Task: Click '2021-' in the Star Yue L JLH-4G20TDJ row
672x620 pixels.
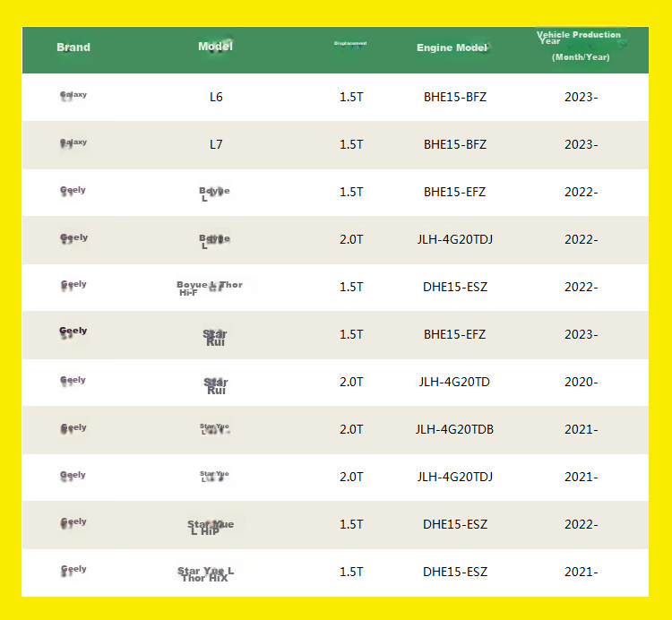Action: click(581, 477)
